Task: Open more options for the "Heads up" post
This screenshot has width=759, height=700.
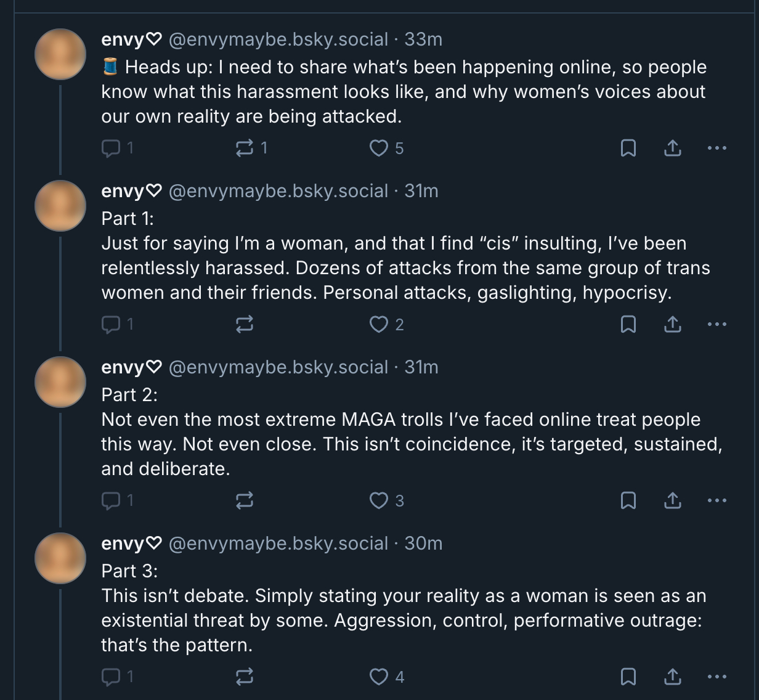Action: coord(717,148)
